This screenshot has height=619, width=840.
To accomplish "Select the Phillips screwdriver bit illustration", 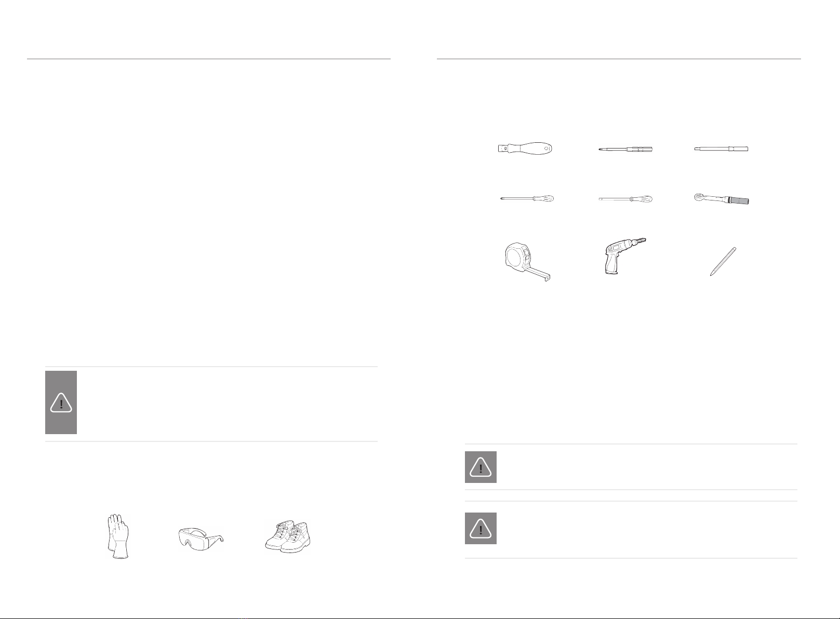I will pos(625,149).
